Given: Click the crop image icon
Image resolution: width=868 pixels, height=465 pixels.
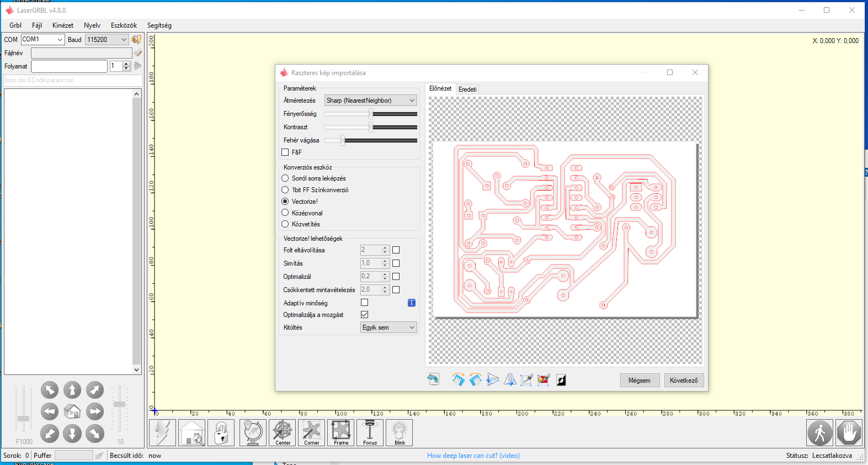Looking at the screenshot, I should coord(526,380).
